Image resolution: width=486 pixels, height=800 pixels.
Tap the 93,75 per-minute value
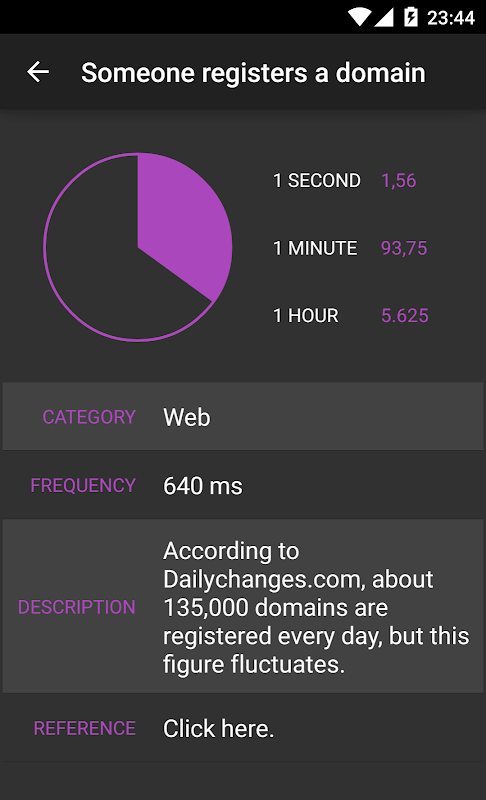coord(404,248)
